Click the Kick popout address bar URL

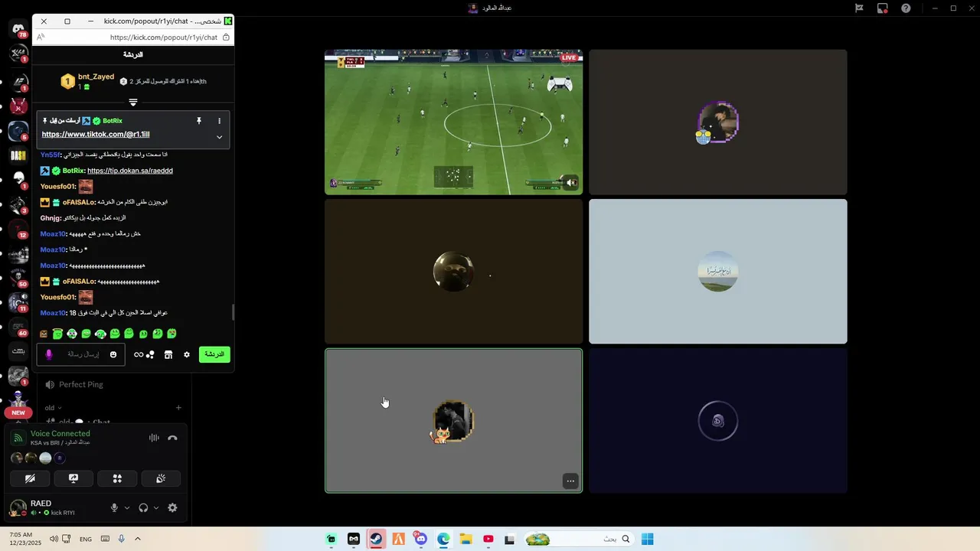[x=164, y=37]
